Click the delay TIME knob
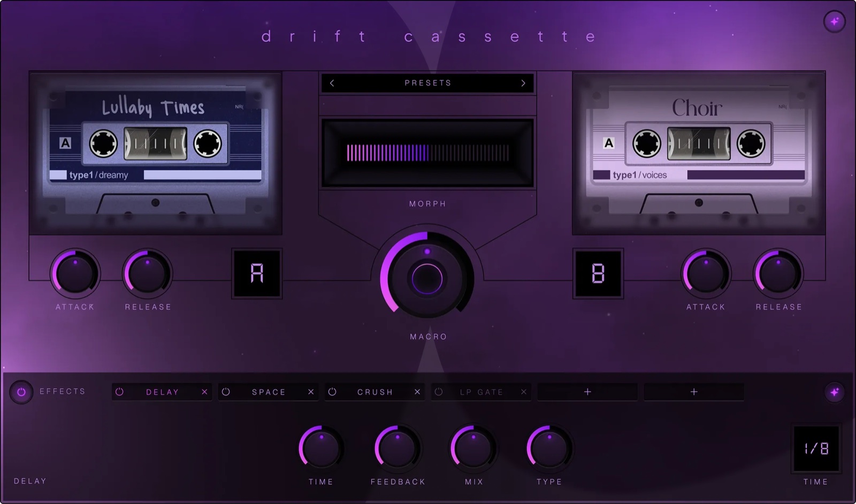This screenshot has width=856, height=504. click(x=321, y=448)
